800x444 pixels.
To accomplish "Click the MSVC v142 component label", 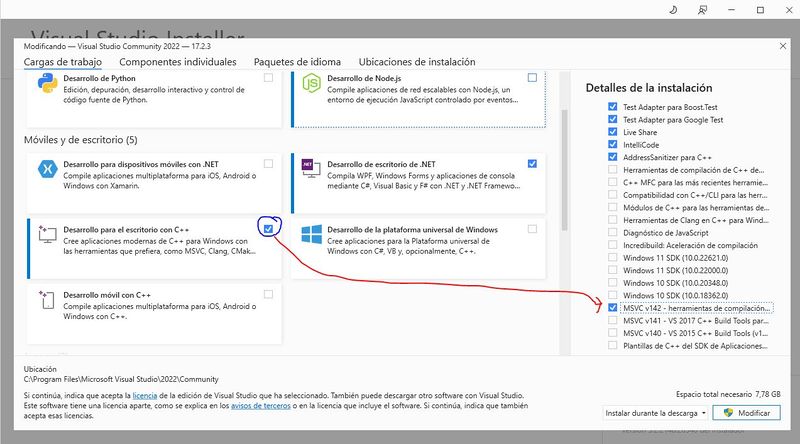I will coord(696,308).
